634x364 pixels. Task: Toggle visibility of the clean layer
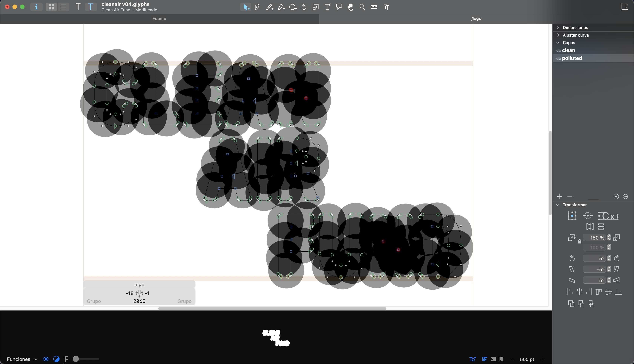pos(559,51)
